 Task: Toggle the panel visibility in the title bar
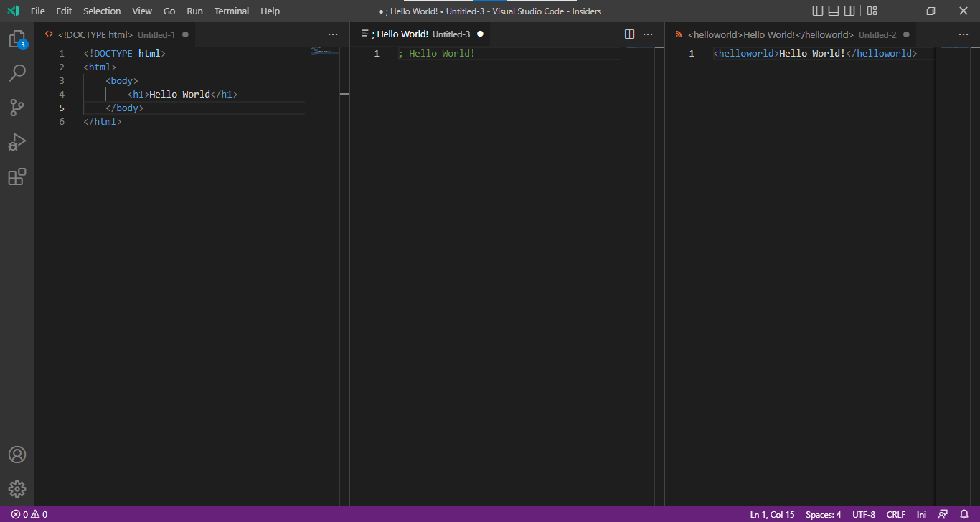pyautogui.click(x=833, y=11)
